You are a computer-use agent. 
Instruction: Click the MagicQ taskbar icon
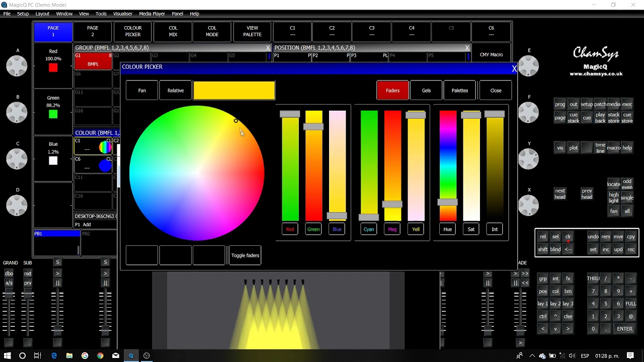[x=131, y=355]
